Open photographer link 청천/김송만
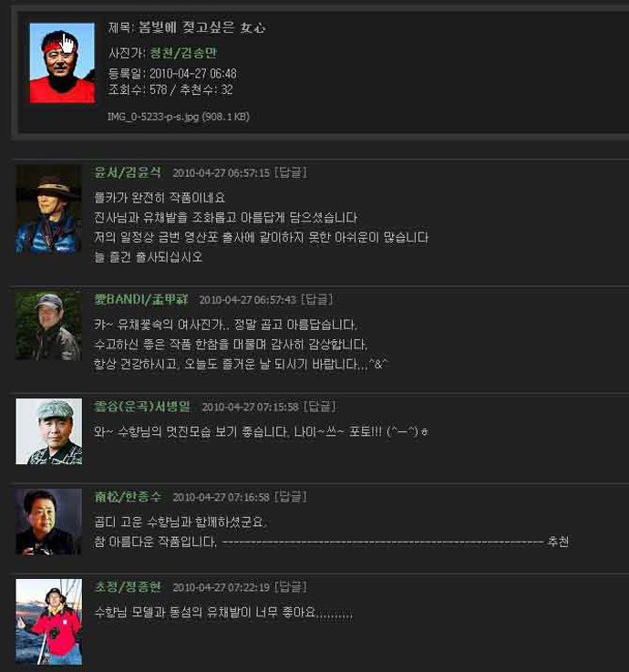The height and width of the screenshot is (672, 629). (183, 53)
